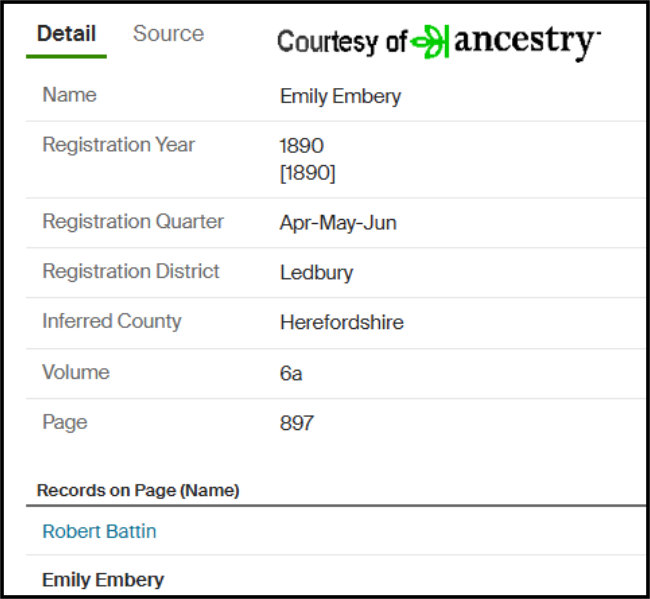
Task: Click the bold Emily Embery record entry
Action: (x=103, y=580)
